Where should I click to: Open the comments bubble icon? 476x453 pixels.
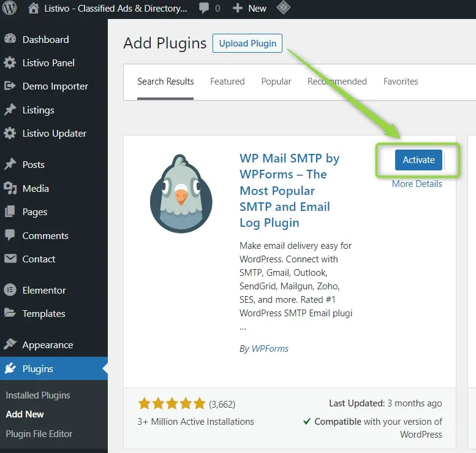click(204, 8)
